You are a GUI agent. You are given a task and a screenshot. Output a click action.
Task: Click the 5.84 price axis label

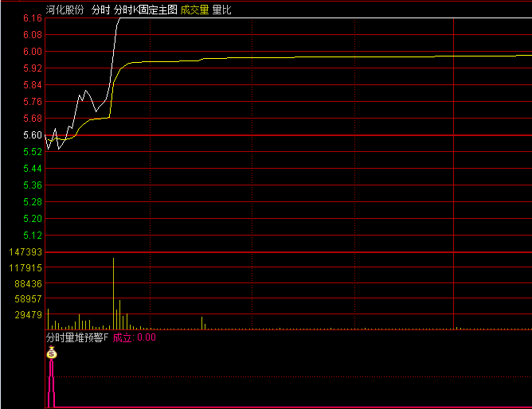pos(33,85)
